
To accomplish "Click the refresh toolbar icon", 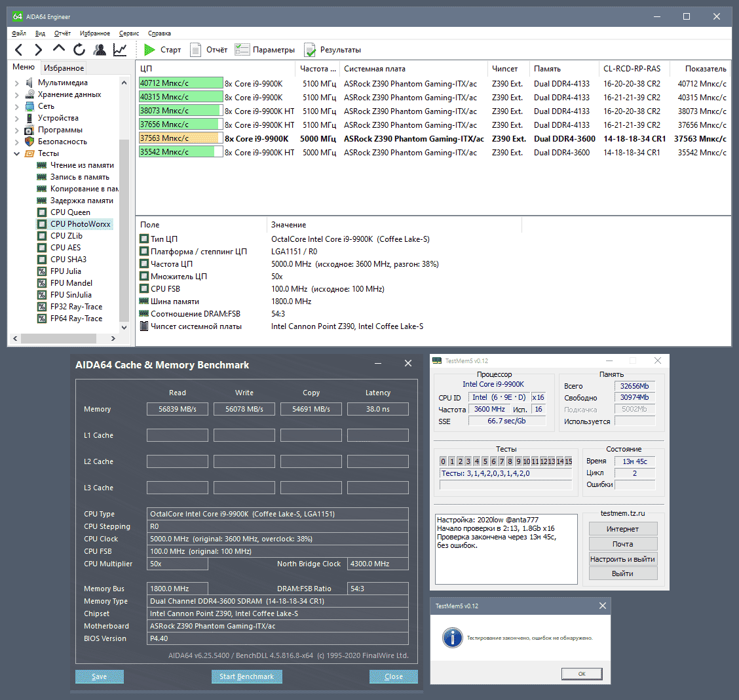I will point(79,50).
